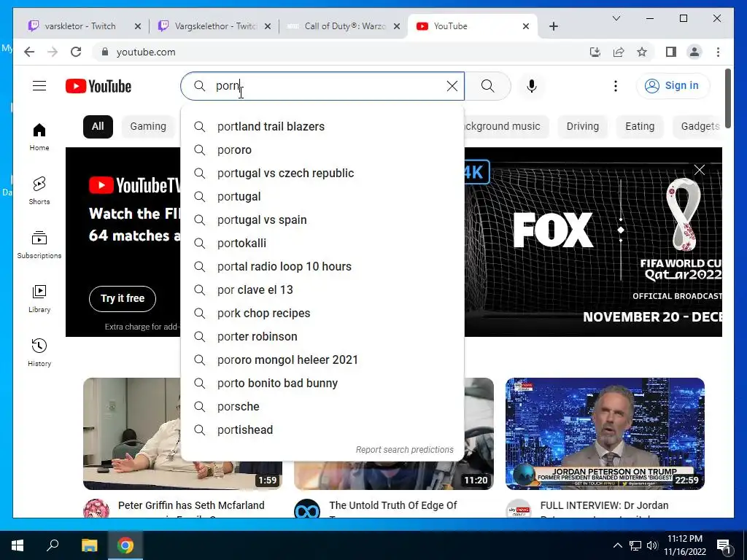Image resolution: width=747 pixels, height=560 pixels.
Task: Choose suggestion porto bonito bad bunny
Action: pyautogui.click(x=322, y=383)
